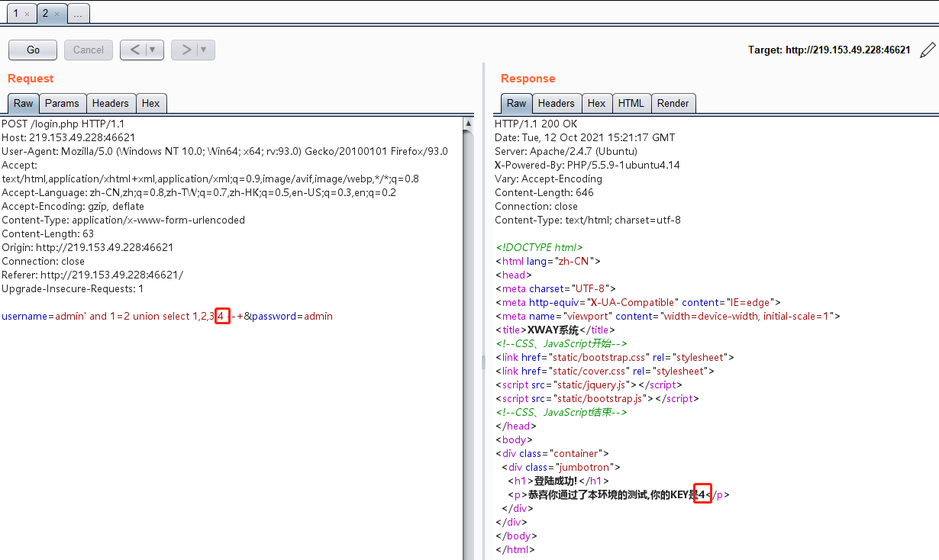939x560 pixels.
Task: Edit target with the pencil icon
Action: coord(928,50)
